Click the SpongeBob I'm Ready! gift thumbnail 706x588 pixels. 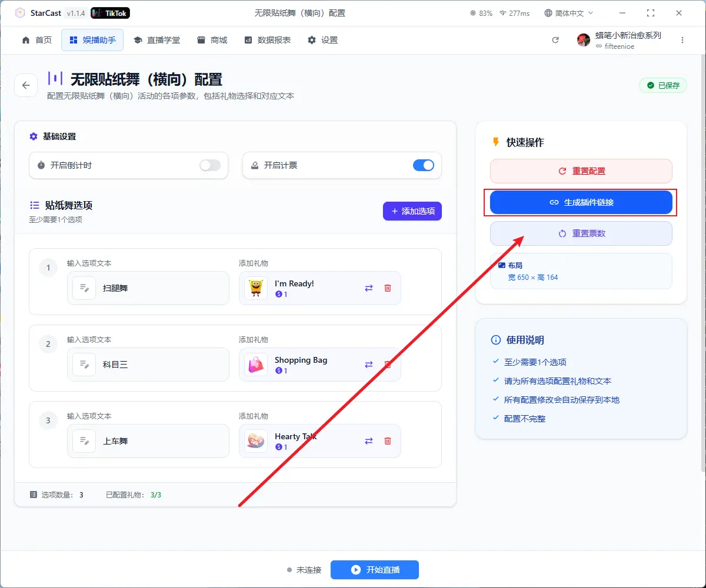256,288
